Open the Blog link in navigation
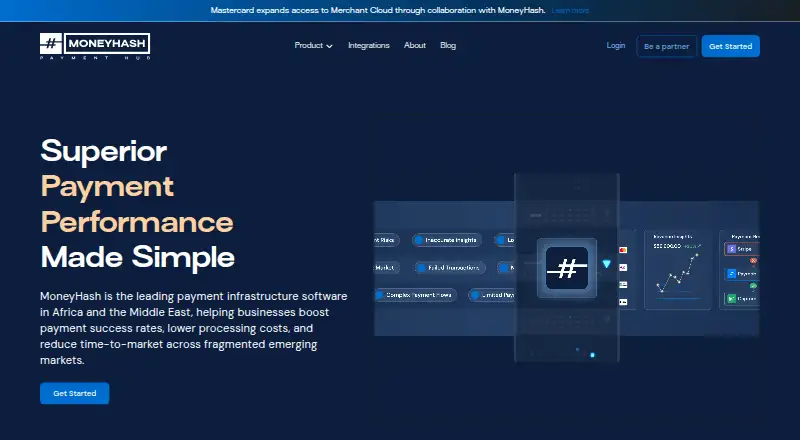Viewport: 800px width, 440px height. [x=448, y=45]
